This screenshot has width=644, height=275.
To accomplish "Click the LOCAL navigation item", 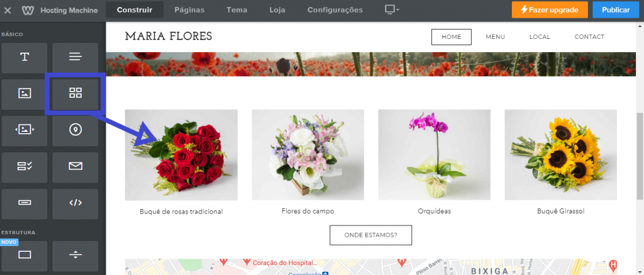I will point(540,37).
